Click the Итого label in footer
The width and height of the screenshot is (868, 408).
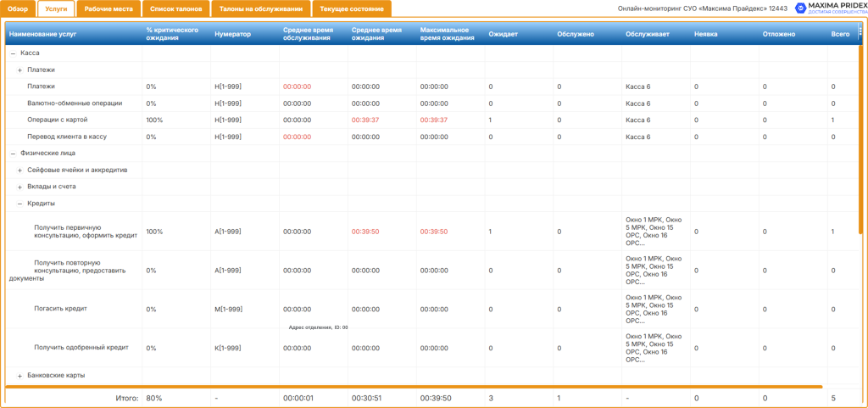(x=127, y=398)
